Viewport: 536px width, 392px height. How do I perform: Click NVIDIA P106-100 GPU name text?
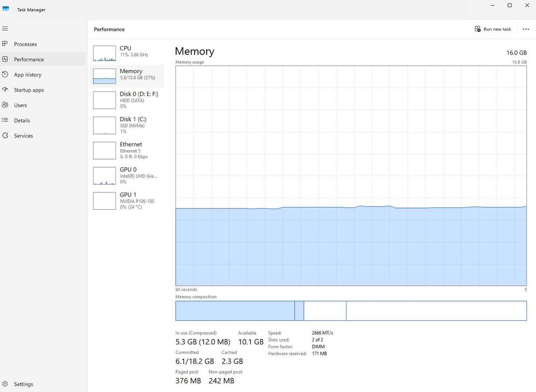(137, 201)
